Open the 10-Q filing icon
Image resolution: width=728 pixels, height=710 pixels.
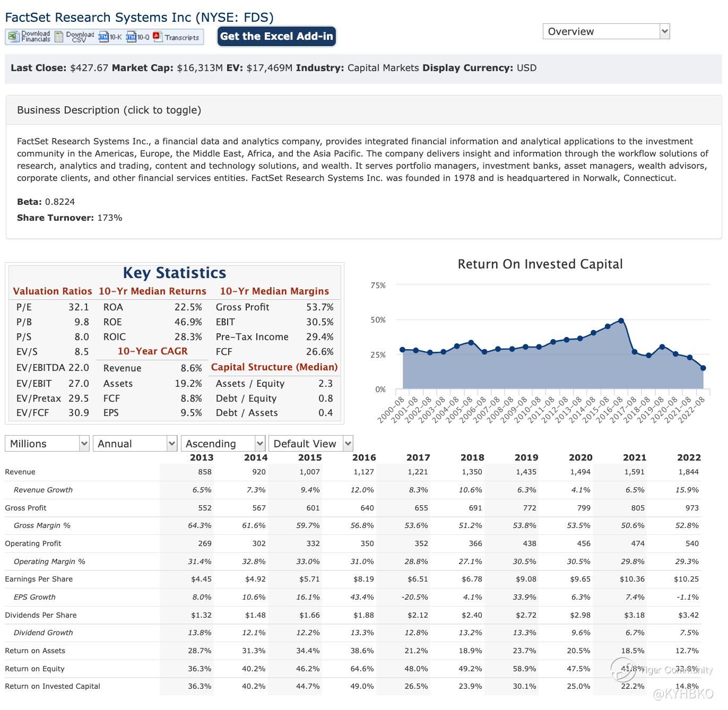click(x=131, y=37)
